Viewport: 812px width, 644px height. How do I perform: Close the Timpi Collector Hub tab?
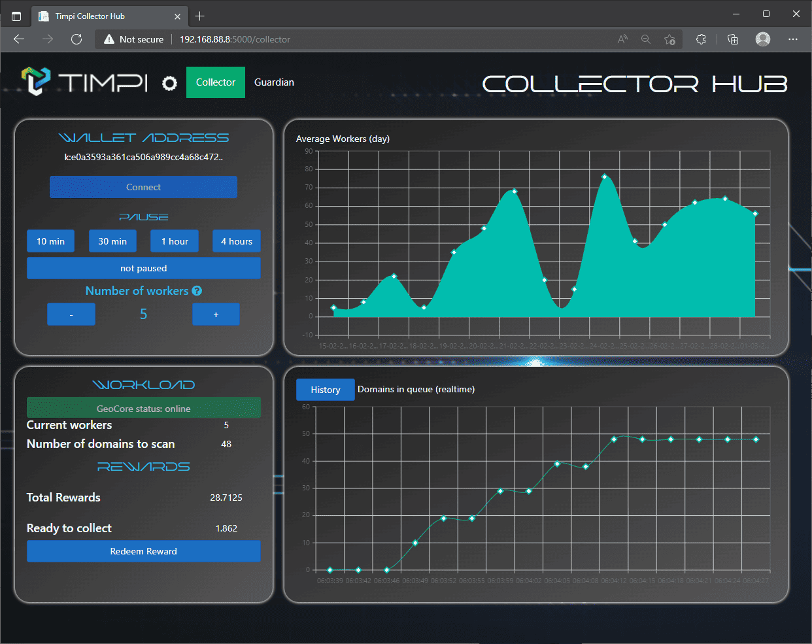coord(178,16)
